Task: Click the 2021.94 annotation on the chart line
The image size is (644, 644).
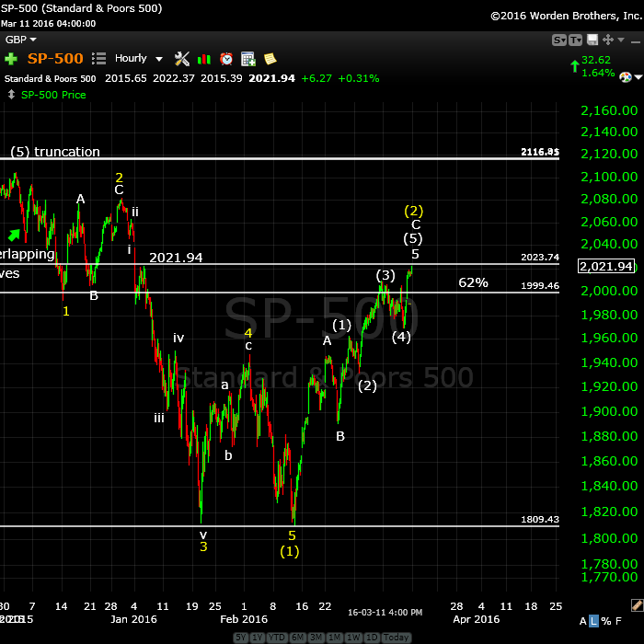Action: [x=176, y=258]
